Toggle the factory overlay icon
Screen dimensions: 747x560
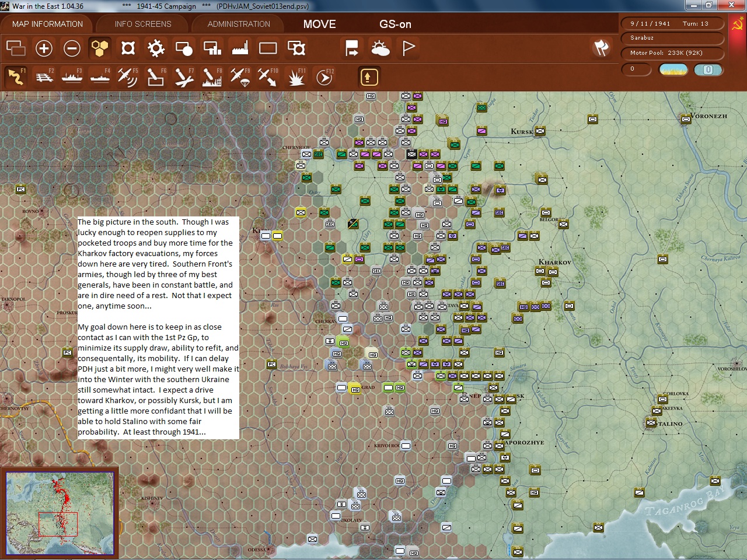pyautogui.click(x=240, y=48)
